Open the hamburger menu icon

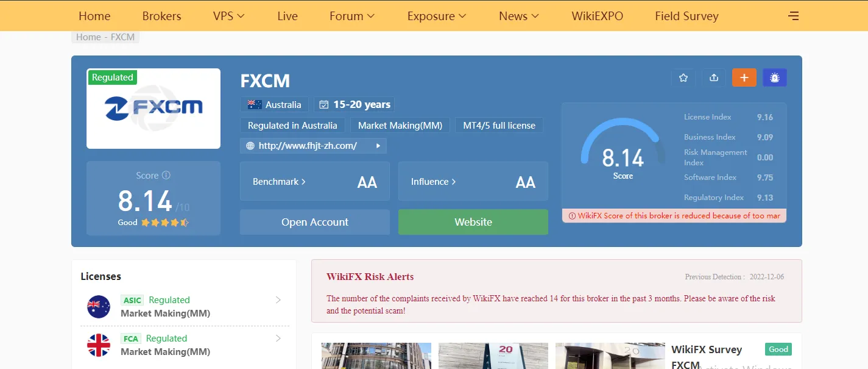click(x=793, y=16)
